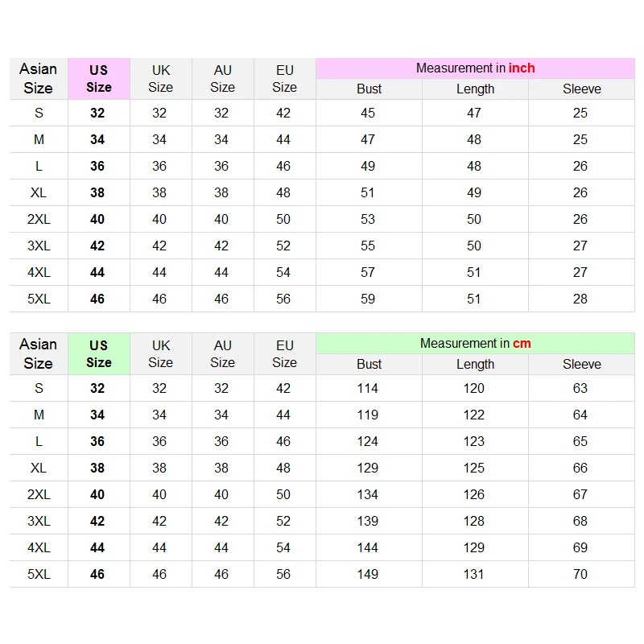Click the 5XL row label in cm table
This screenshot has width=644, height=644.
39,574
